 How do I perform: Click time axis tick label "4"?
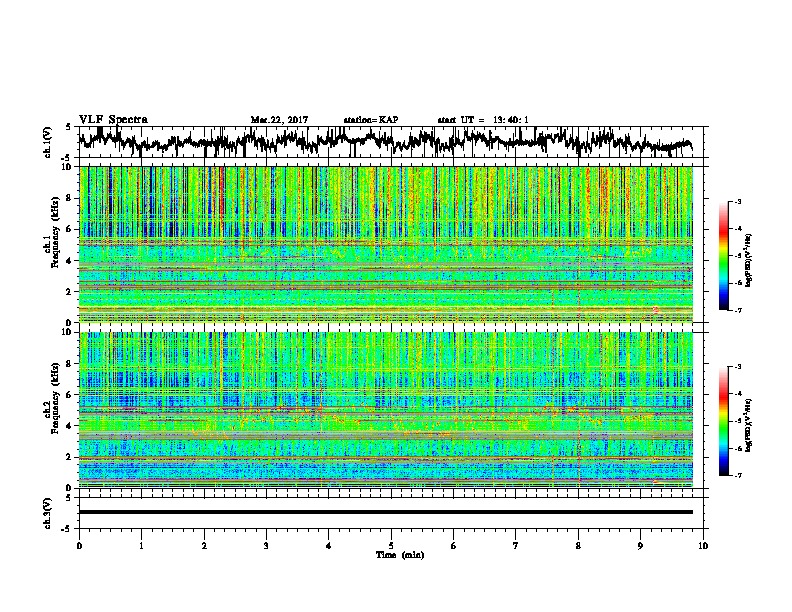click(x=329, y=546)
